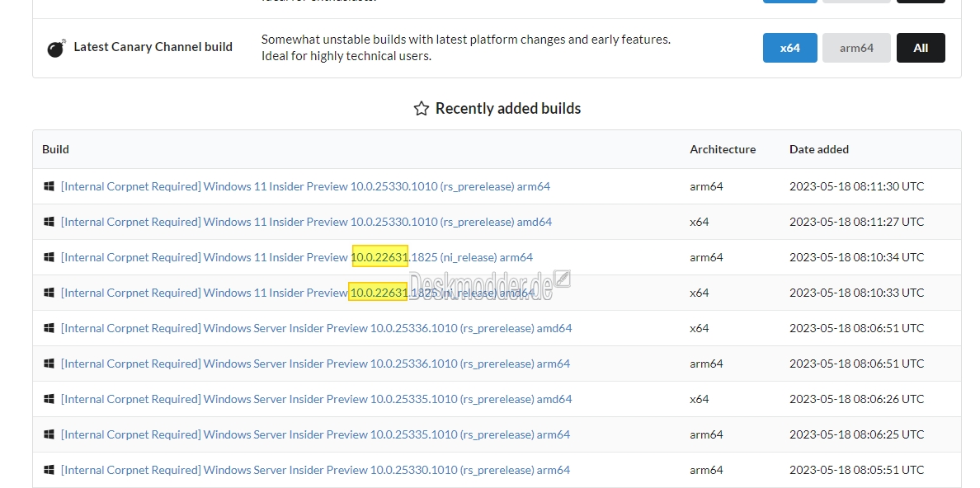Open Windows Server 10.0.25335.1010 amd64 link
Image resolution: width=980 pixels, height=488 pixels.
tap(316, 399)
